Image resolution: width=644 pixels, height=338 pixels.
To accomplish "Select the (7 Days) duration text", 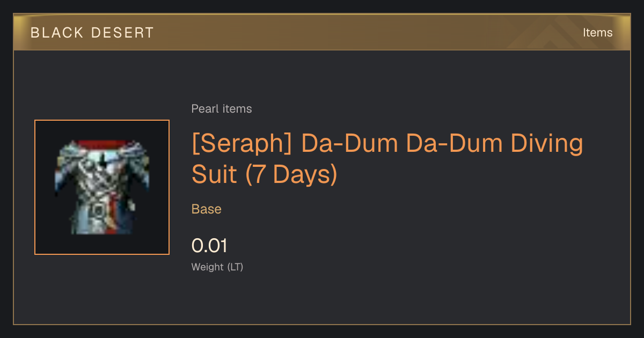I will tap(291, 174).
